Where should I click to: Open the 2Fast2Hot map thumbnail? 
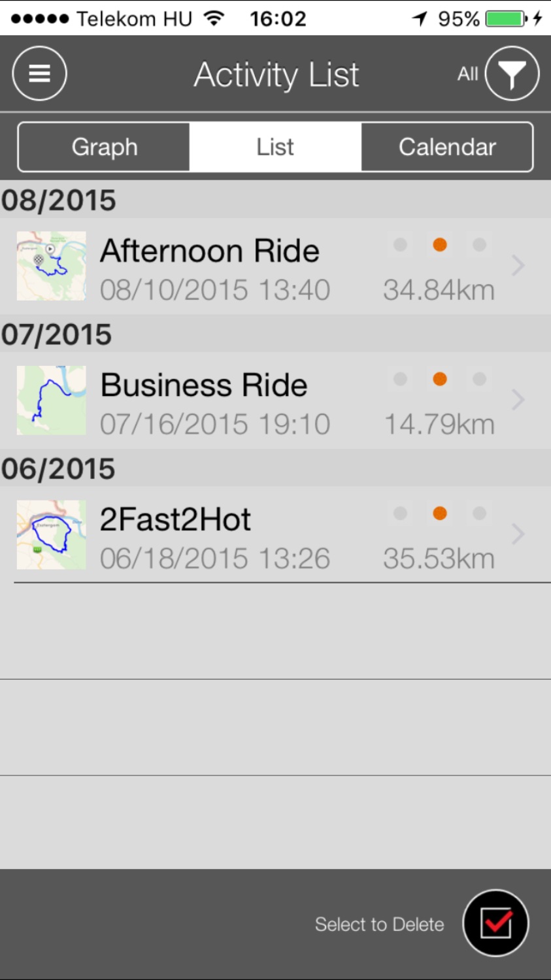[x=51, y=534]
